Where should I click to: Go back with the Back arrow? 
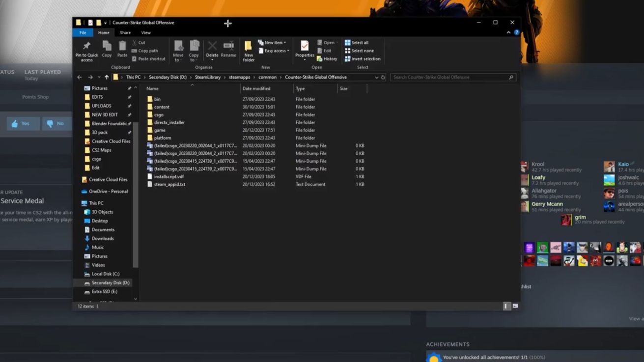tap(80, 77)
